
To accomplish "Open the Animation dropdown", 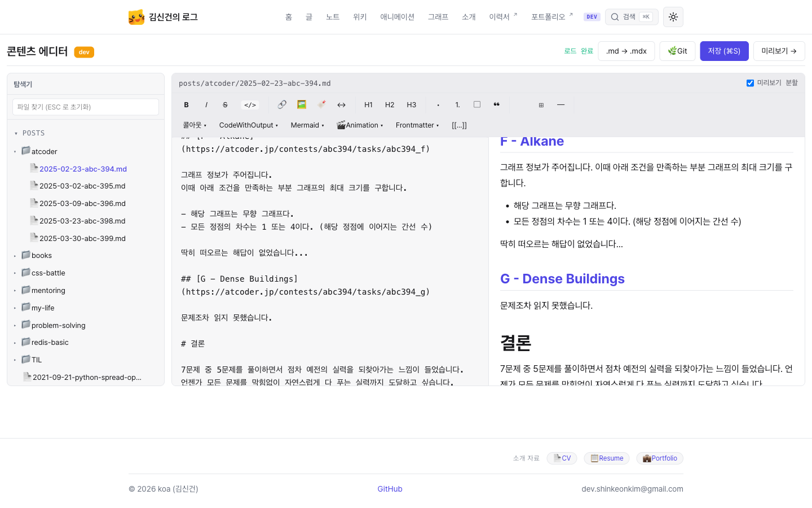I will [360, 125].
